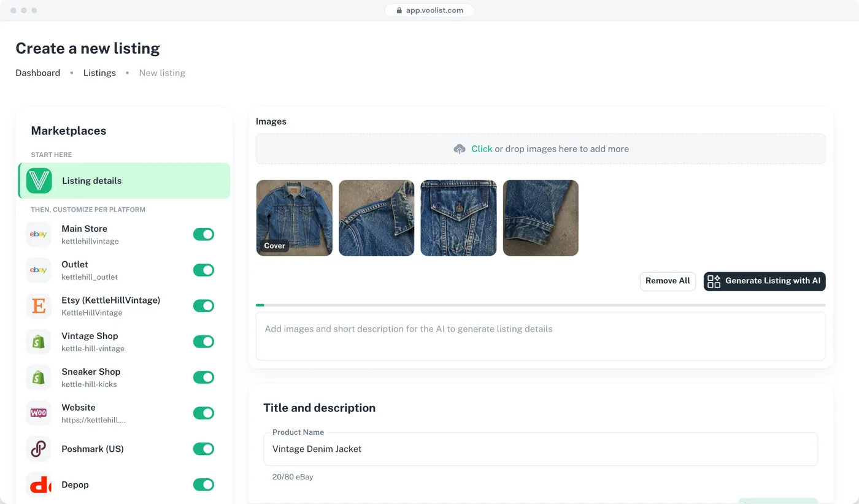Click the 'kettle-hill-kicks' store name text

[x=89, y=384]
